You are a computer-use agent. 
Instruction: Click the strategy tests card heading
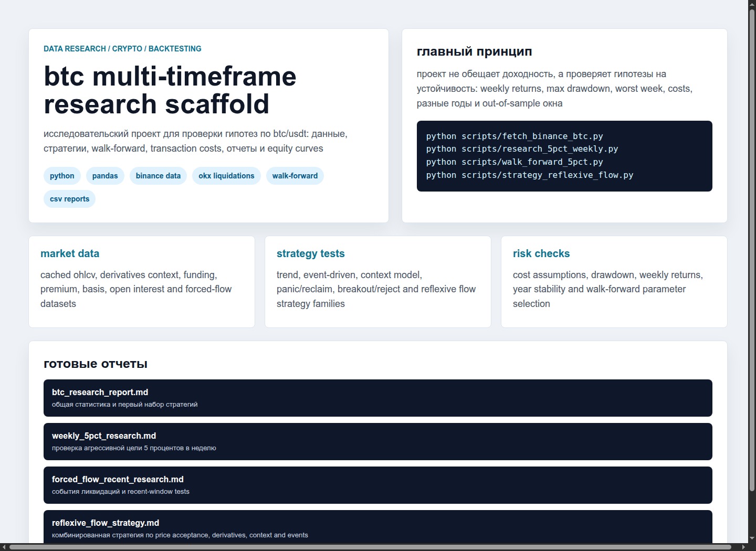311,253
